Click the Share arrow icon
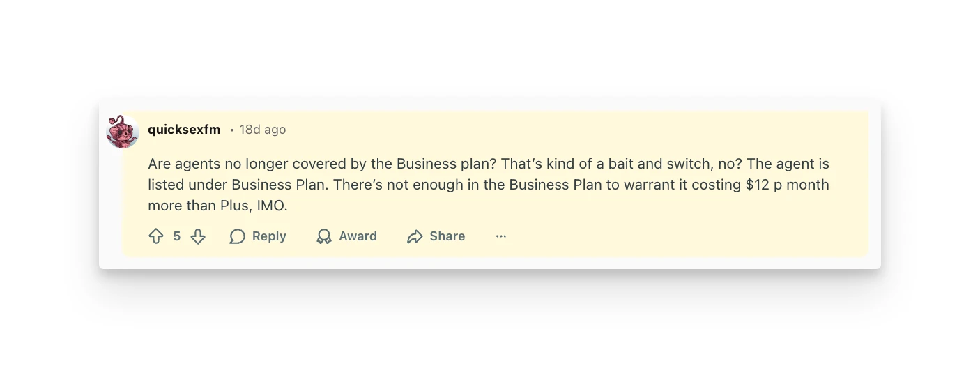Screen dimensions: 980x368 tap(415, 236)
